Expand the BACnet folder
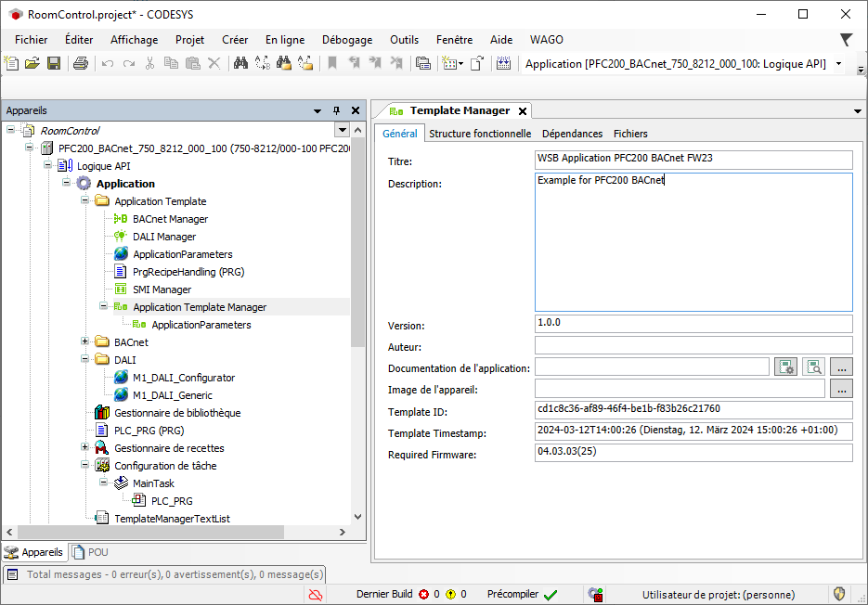This screenshot has width=868, height=605. (84, 341)
